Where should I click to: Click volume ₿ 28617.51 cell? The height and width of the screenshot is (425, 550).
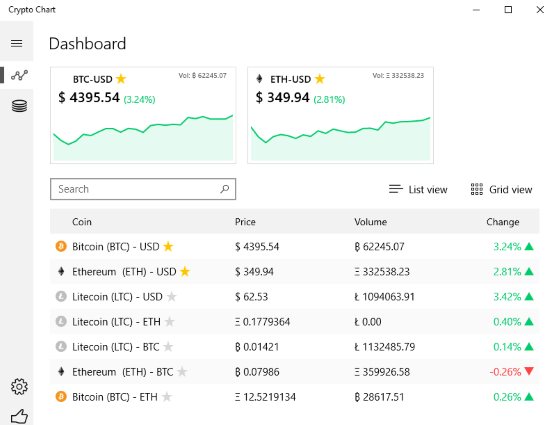(x=379, y=397)
